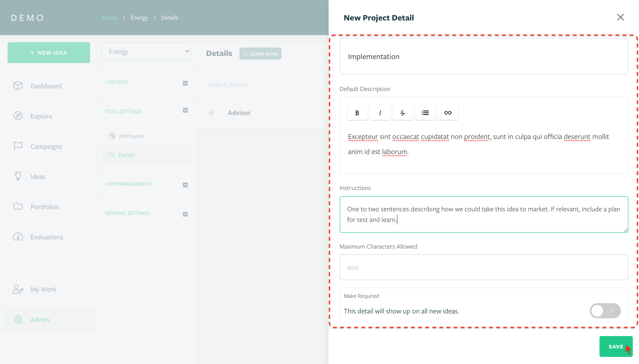639x364 pixels.
Task: Click the Learn More button
Action: pos(260,53)
